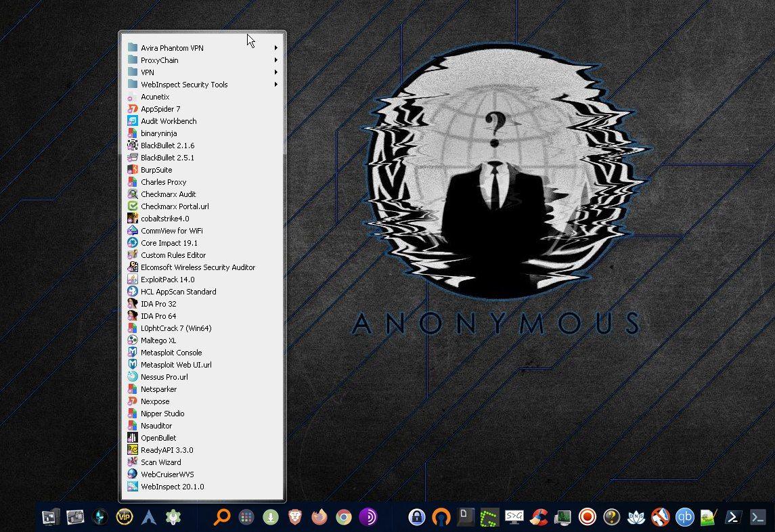Image resolution: width=775 pixels, height=532 pixels.
Task: Open CommView for WiFi
Action: click(202, 231)
